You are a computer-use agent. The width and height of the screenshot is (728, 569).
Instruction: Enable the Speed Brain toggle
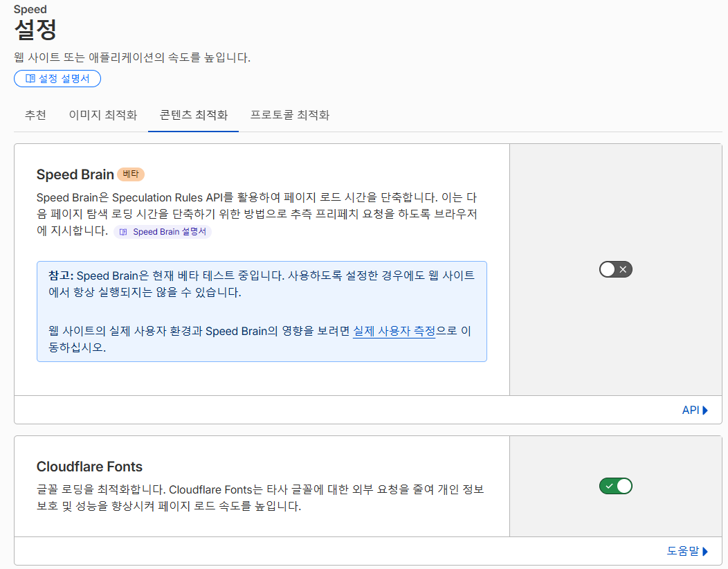(x=616, y=269)
